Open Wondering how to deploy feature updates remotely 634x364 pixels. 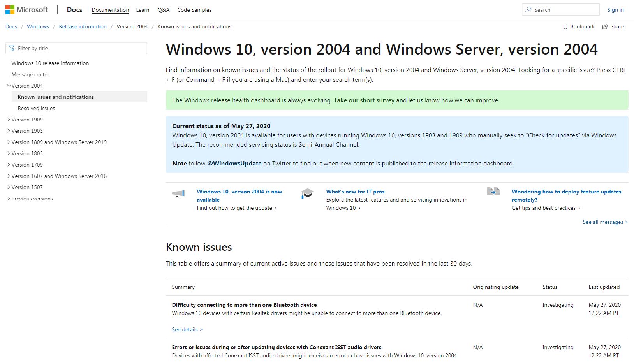pos(566,195)
